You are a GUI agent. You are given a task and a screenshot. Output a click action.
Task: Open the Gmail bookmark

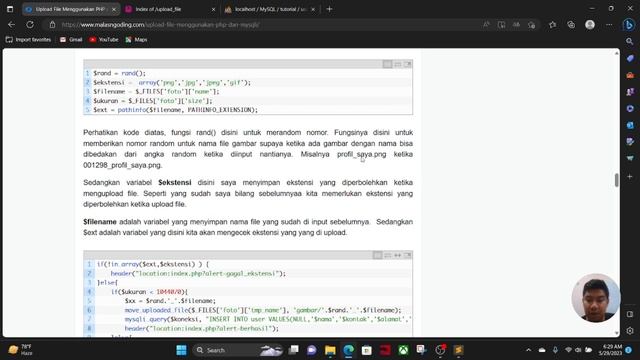click(71, 40)
